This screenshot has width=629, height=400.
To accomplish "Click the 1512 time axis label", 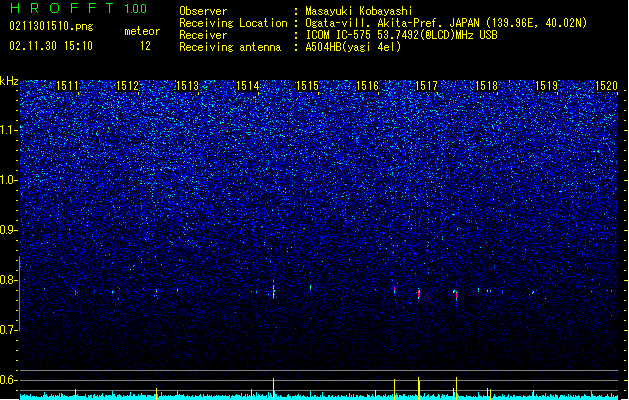I will [x=127, y=86].
